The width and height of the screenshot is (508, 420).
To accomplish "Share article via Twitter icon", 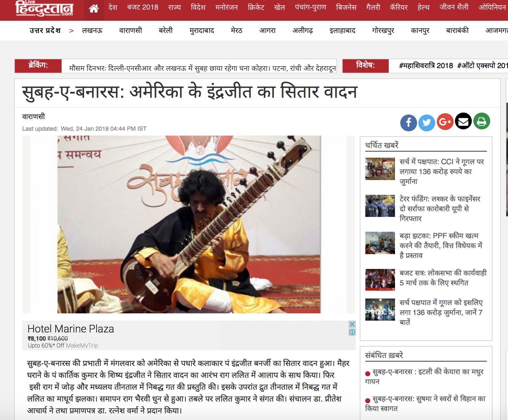I will point(427,122).
